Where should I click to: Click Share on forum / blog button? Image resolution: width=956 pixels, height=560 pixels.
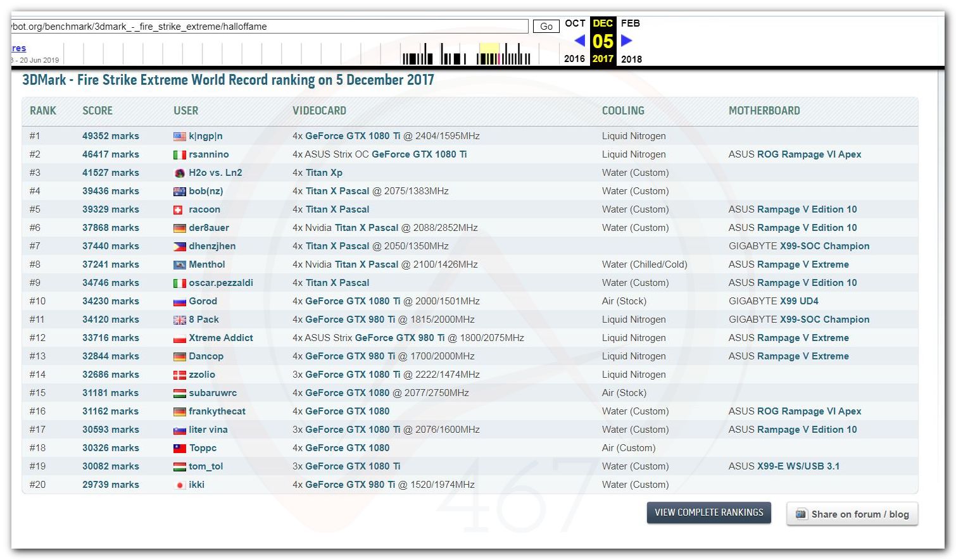(852, 514)
